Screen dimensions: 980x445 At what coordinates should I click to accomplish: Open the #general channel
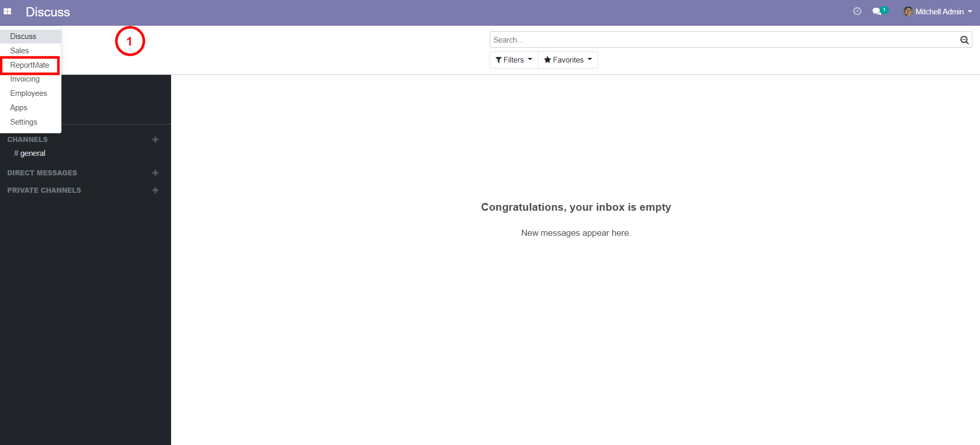coord(32,153)
